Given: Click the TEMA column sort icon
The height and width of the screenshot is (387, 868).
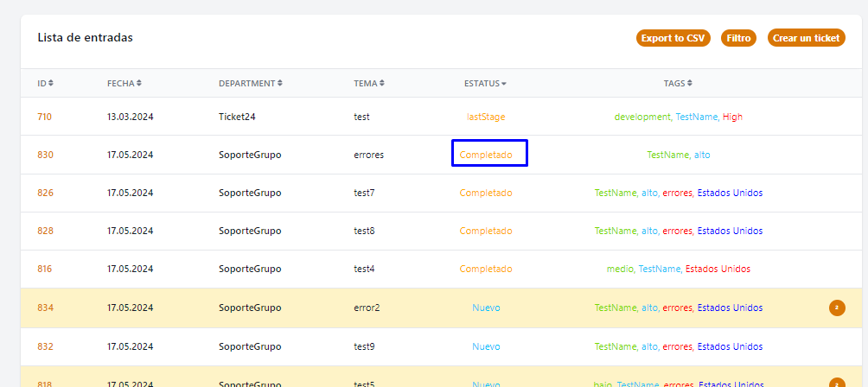Looking at the screenshot, I should pyautogui.click(x=382, y=84).
